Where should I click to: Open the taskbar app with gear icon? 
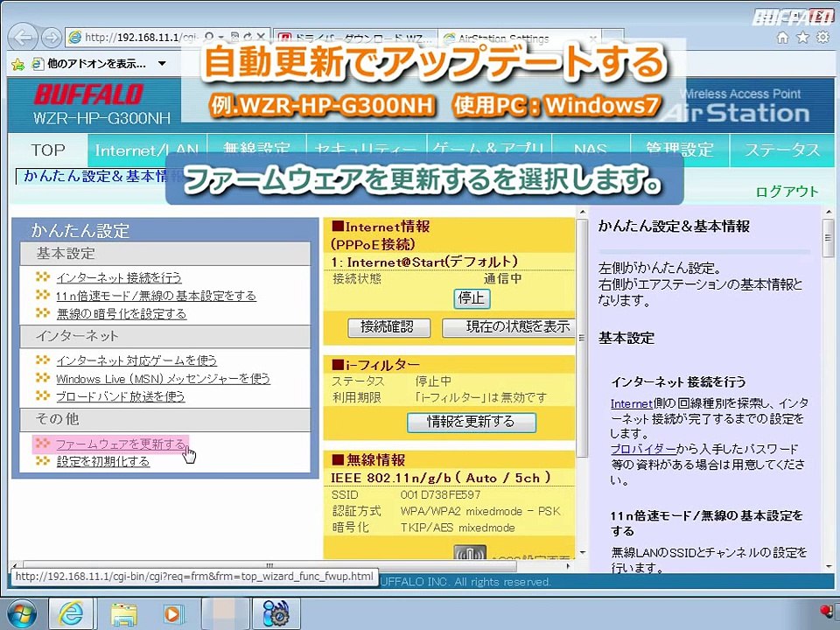pos(276,614)
